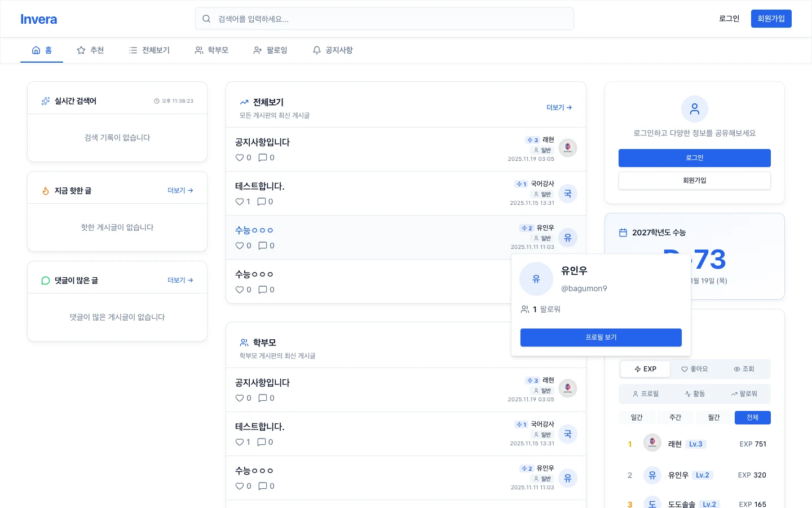The width and height of the screenshot is (812, 508).
Task: Click comment bubble on 테스트합니다. in 전체보기 section
Action: click(262, 202)
